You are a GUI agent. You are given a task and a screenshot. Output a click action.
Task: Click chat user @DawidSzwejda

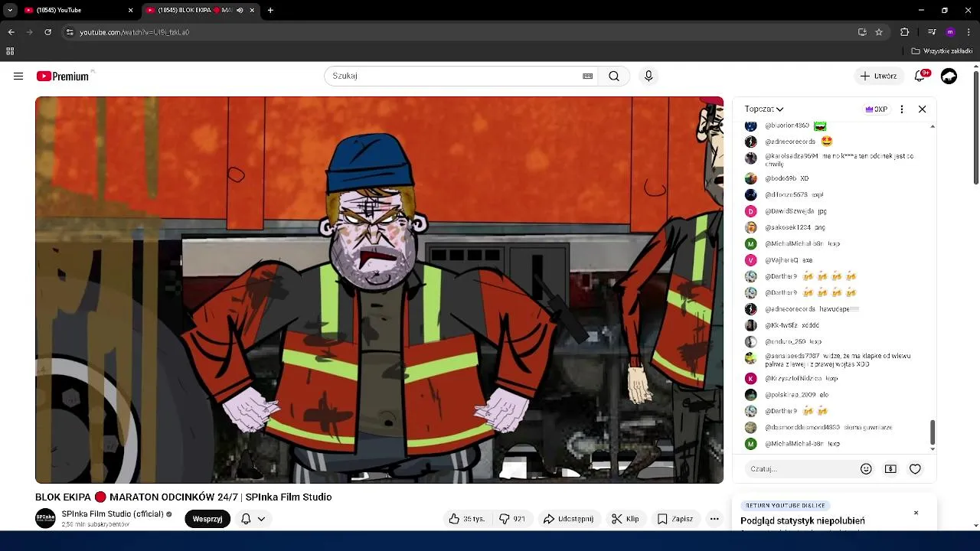(789, 211)
